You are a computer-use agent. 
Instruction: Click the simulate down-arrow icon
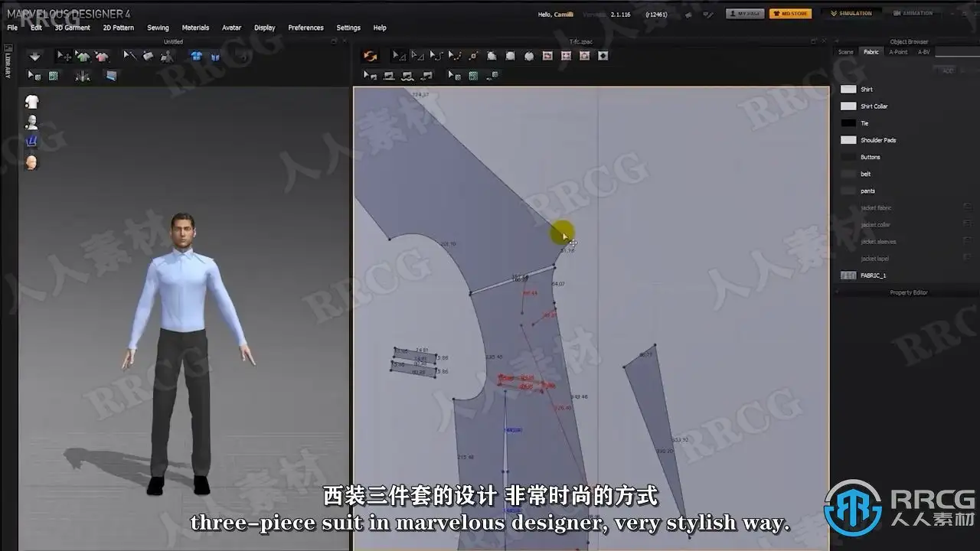pos(34,56)
